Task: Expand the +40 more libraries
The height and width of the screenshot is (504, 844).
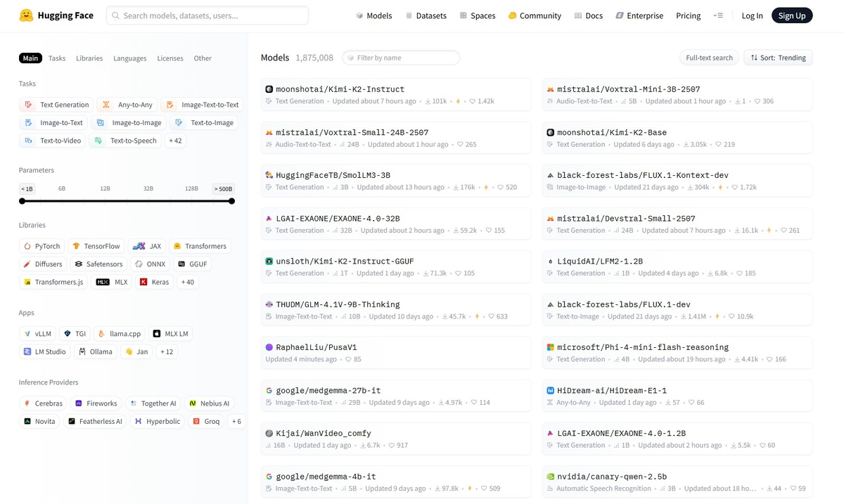Action: [188, 282]
